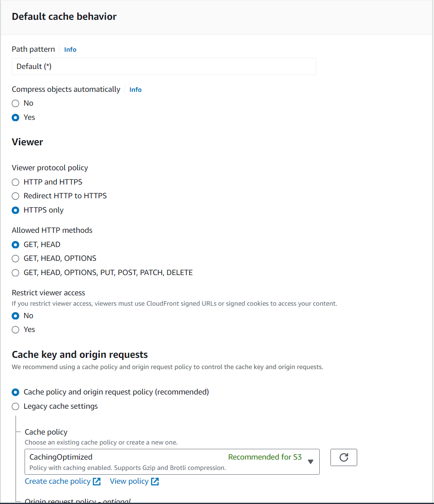The height and width of the screenshot is (504, 434).
Task: Open the CachingOptimized cache policy dropdown
Action: point(172,462)
